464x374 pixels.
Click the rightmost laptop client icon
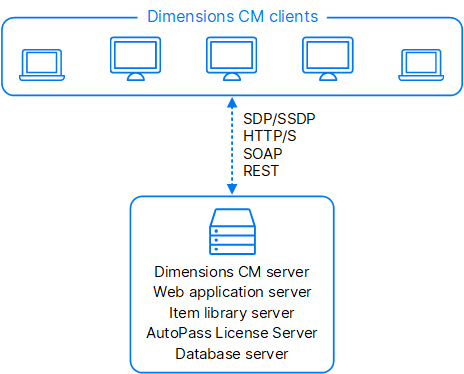[x=421, y=65]
